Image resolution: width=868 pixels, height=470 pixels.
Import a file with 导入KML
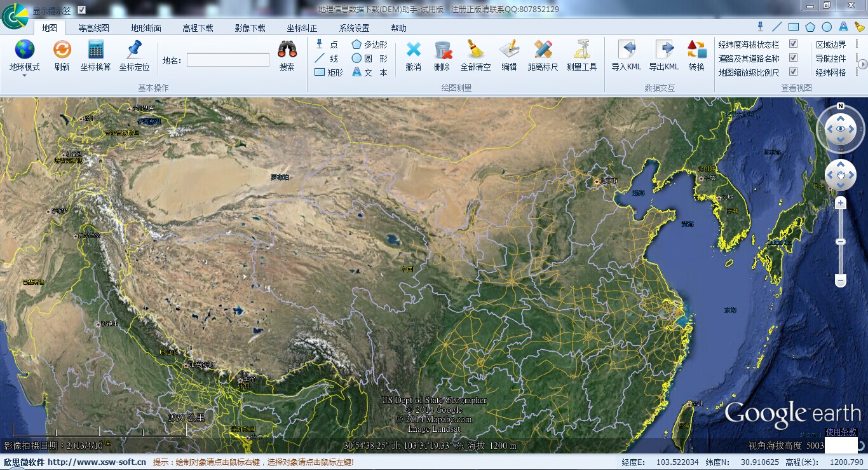pos(626,50)
